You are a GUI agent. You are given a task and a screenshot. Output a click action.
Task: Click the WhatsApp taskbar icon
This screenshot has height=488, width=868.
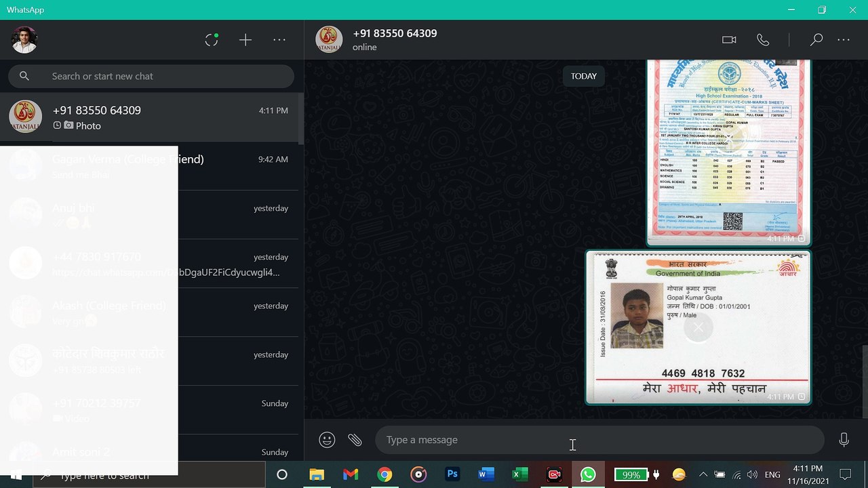click(x=588, y=474)
